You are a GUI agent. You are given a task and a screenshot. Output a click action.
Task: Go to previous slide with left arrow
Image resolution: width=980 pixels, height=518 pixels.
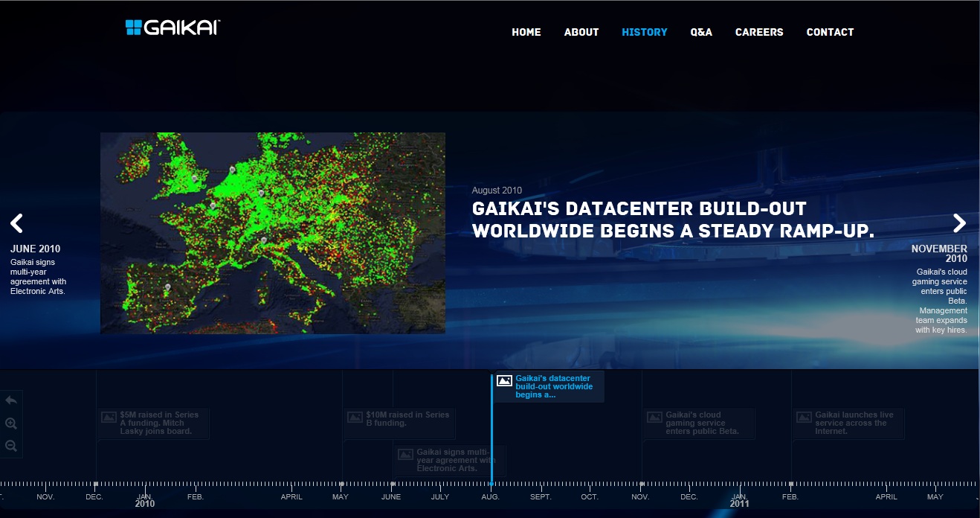17,223
